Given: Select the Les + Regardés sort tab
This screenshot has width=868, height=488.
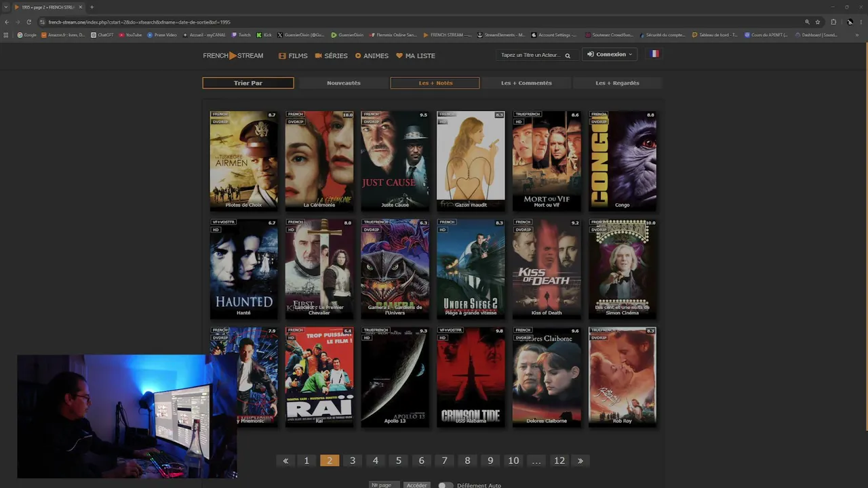Looking at the screenshot, I should [x=617, y=83].
